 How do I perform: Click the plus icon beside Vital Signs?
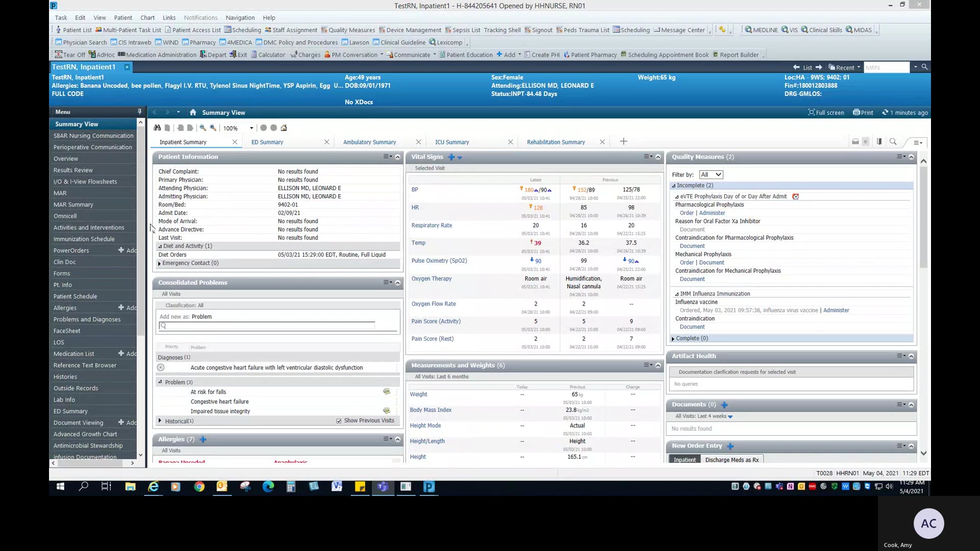[x=451, y=157]
